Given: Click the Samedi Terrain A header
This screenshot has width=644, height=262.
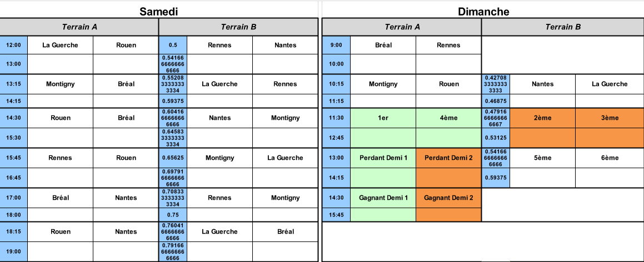Looking at the screenshot, I should (79, 27).
